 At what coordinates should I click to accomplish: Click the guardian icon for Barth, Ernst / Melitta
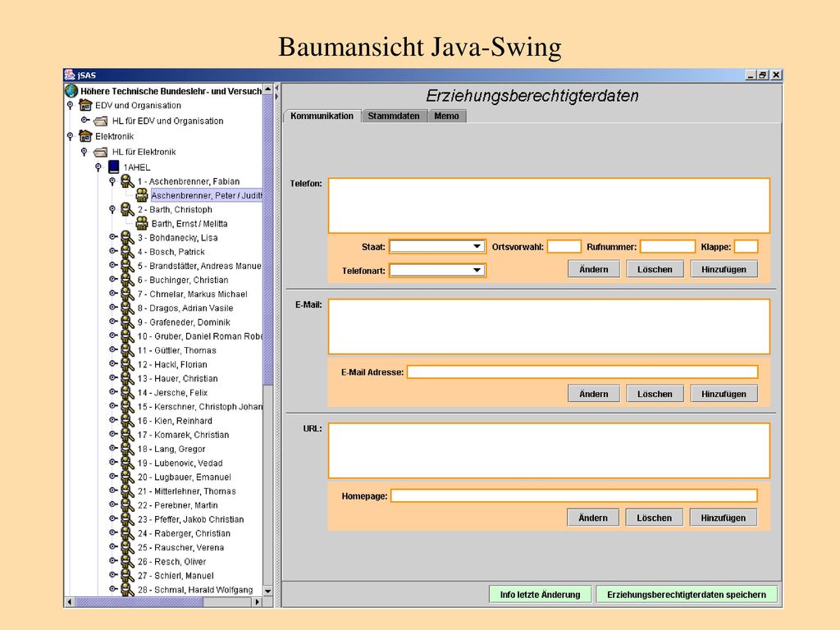141,223
